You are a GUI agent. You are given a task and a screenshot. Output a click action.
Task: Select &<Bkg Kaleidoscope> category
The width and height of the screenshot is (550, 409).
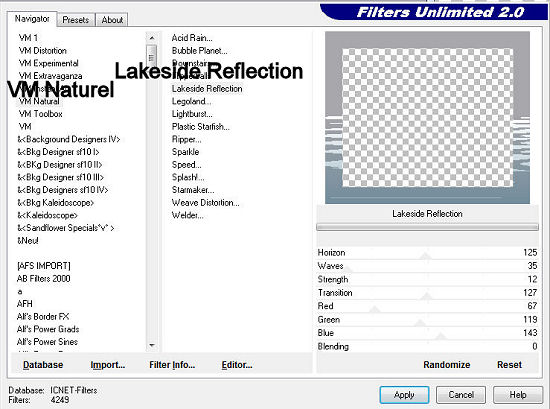[56, 203]
